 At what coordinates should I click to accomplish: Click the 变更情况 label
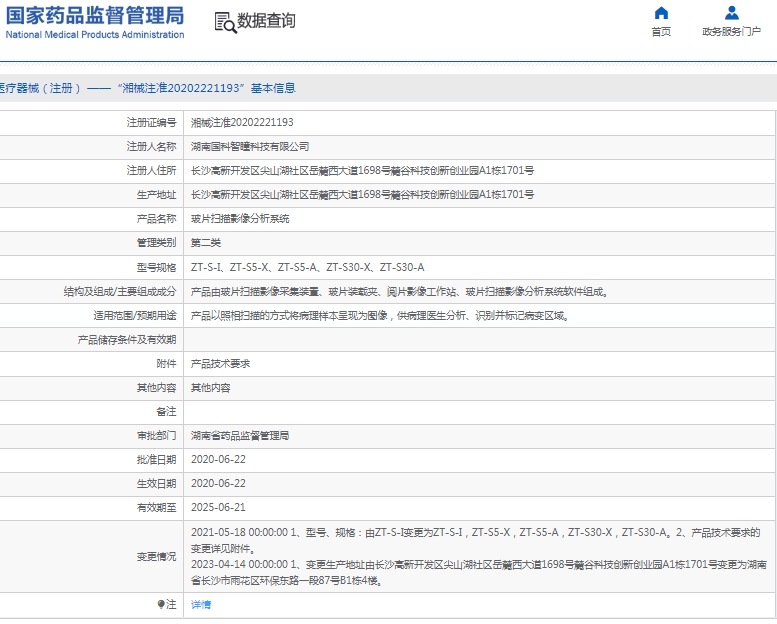[x=157, y=557]
